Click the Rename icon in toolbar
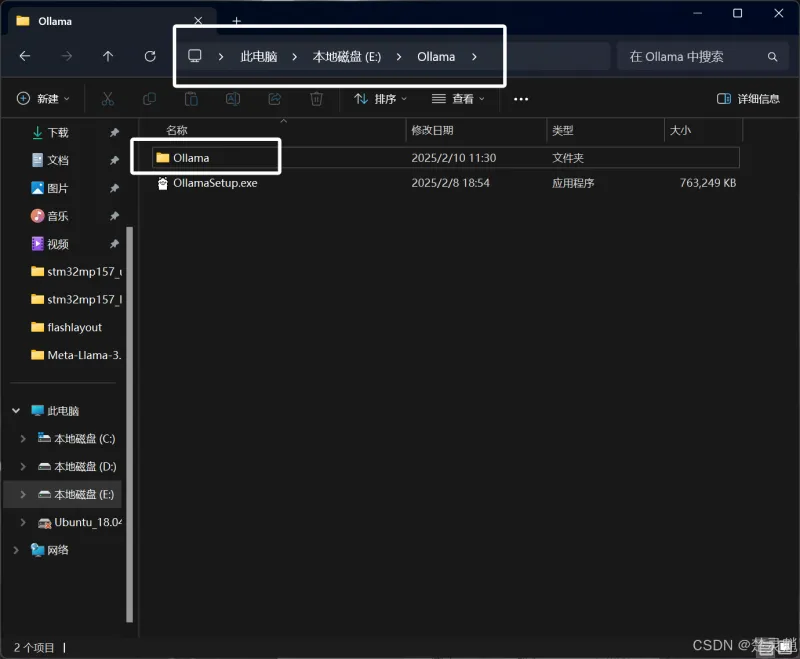Screen dimensions: 800x659 (232, 99)
